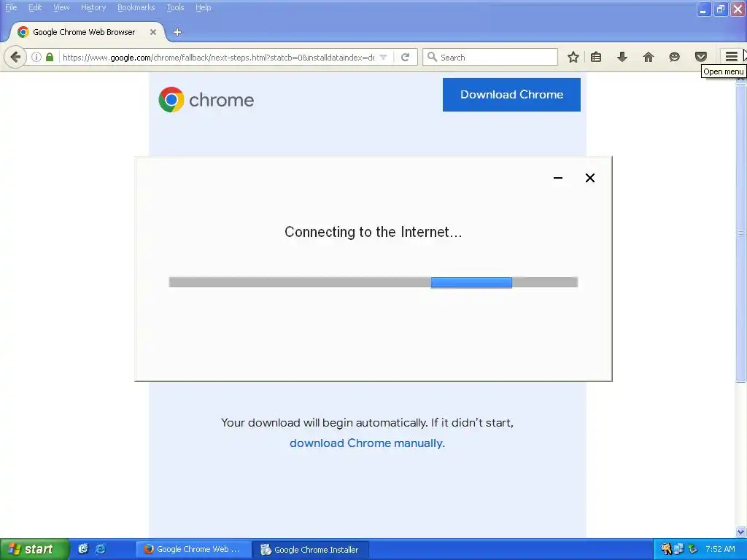Go back with the browser back arrow
Viewport: 747px width, 560px height.
pos(15,57)
